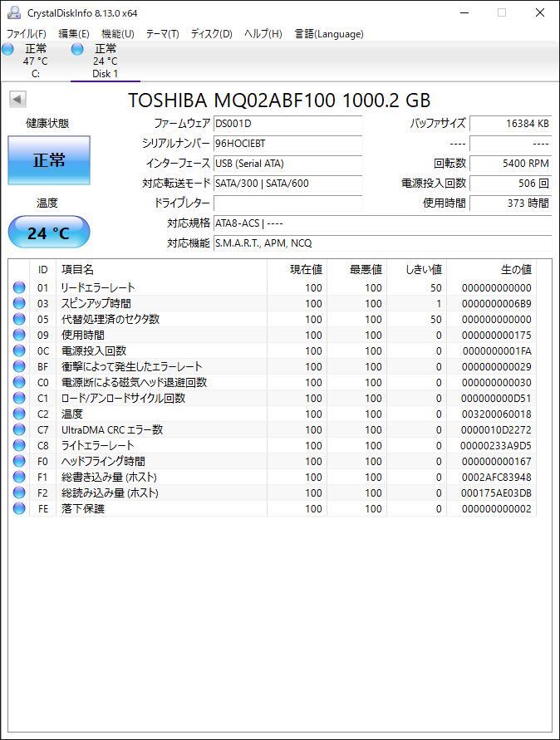This screenshot has height=740, width=560.
Task: Open the ディスク(D) menu
Action: (211, 34)
